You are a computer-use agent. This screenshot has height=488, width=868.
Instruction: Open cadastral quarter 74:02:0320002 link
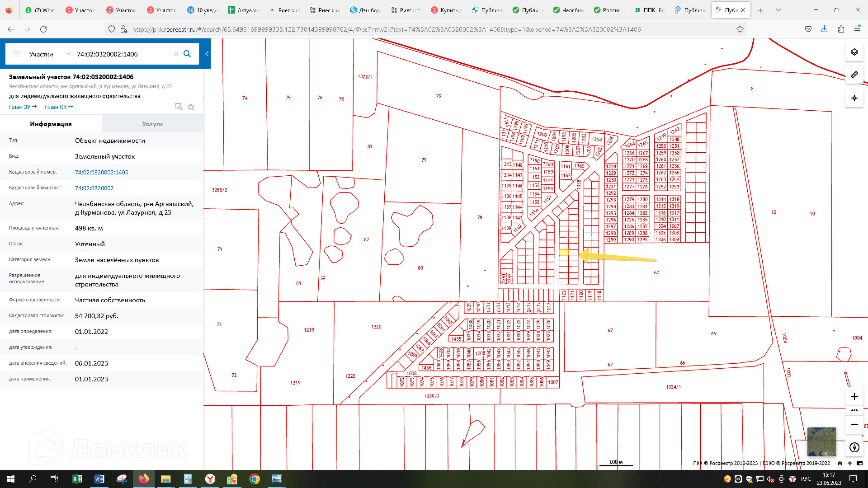(94, 188)
